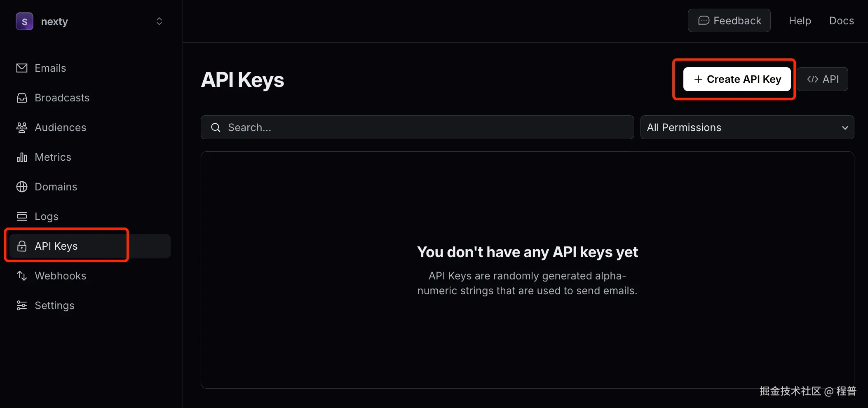Focus the Search API keys field

click(417, 127)
